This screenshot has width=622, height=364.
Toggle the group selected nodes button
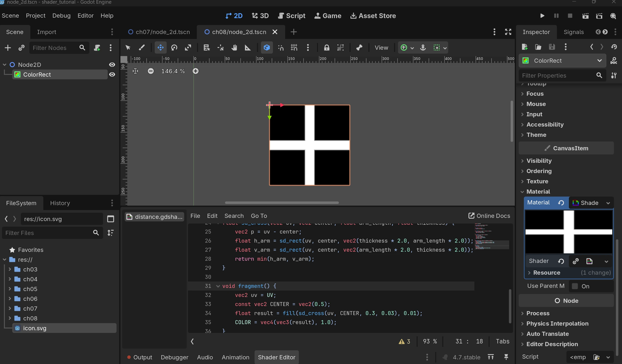click(x=340, y=48)
